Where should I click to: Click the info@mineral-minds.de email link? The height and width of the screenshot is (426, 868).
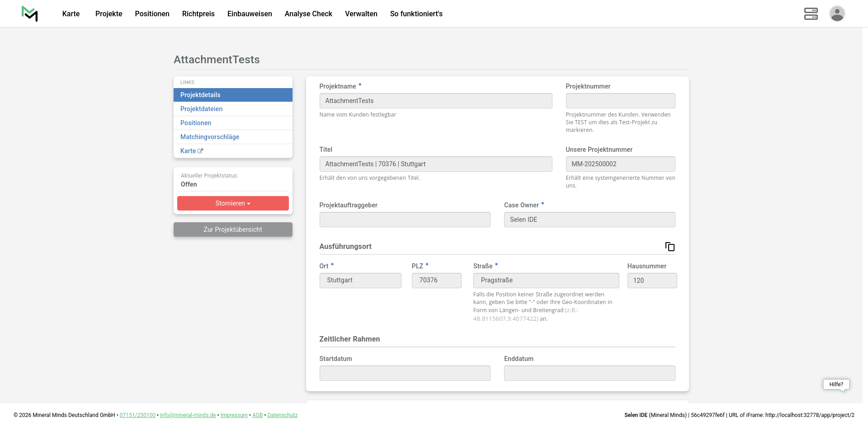(x=188, y=415)
